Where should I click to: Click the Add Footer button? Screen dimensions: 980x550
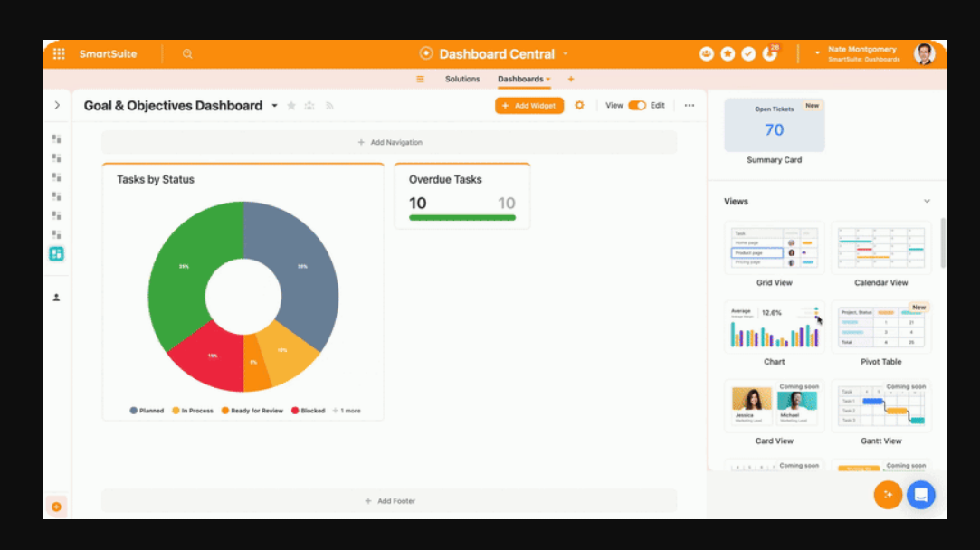pos(389,500)
